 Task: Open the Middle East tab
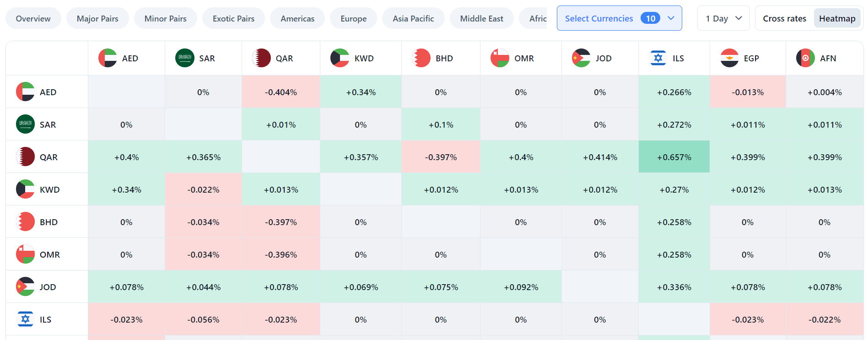(x=481, y=18)
